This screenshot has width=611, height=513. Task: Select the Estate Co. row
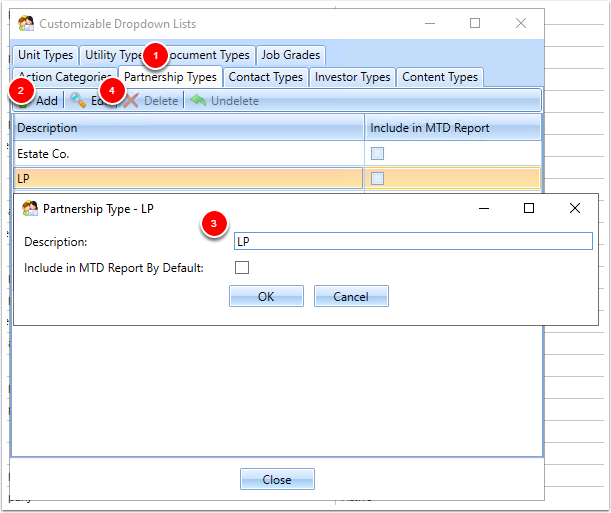[189, 154]
